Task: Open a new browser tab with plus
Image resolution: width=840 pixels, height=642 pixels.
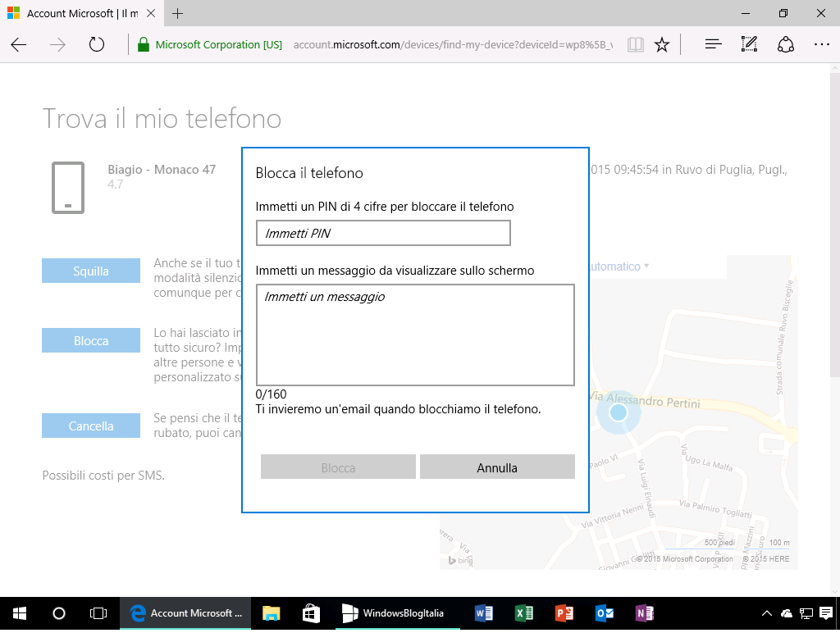Action: (177, 13)
